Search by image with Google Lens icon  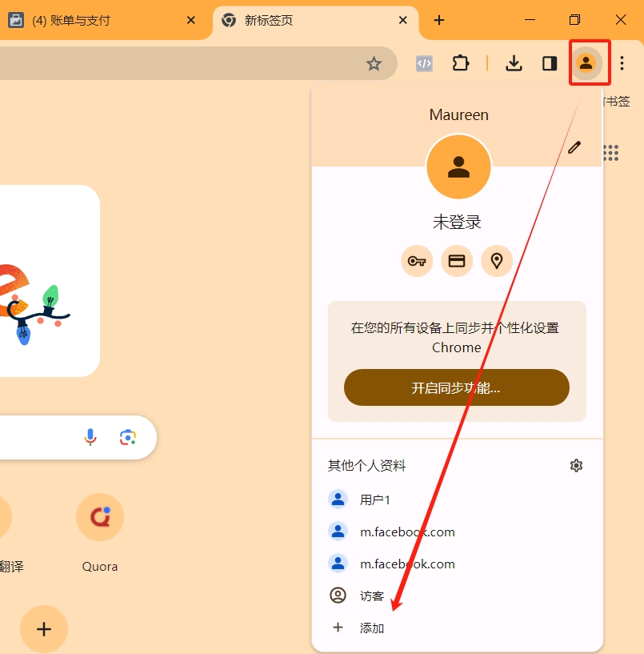(127, 437)
